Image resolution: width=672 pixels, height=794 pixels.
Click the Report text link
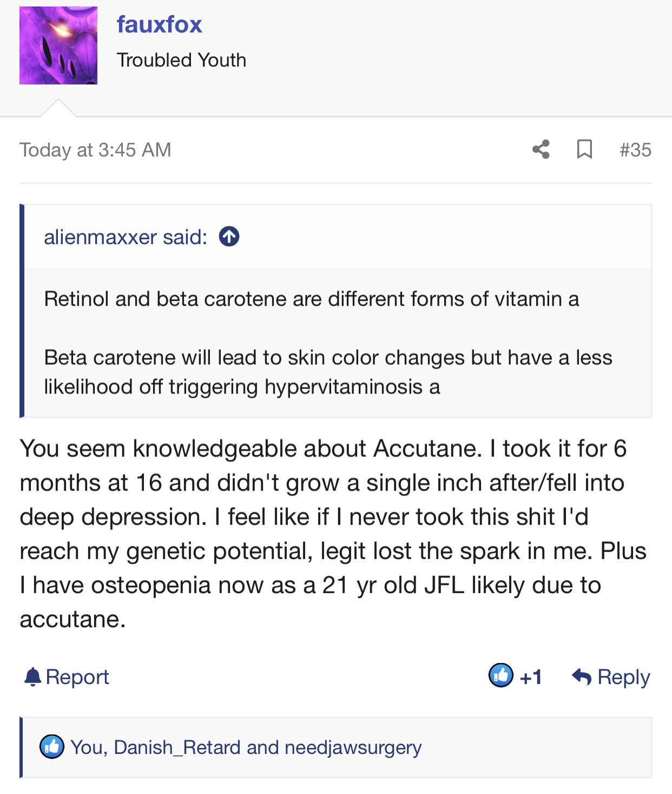pos(77,677)
